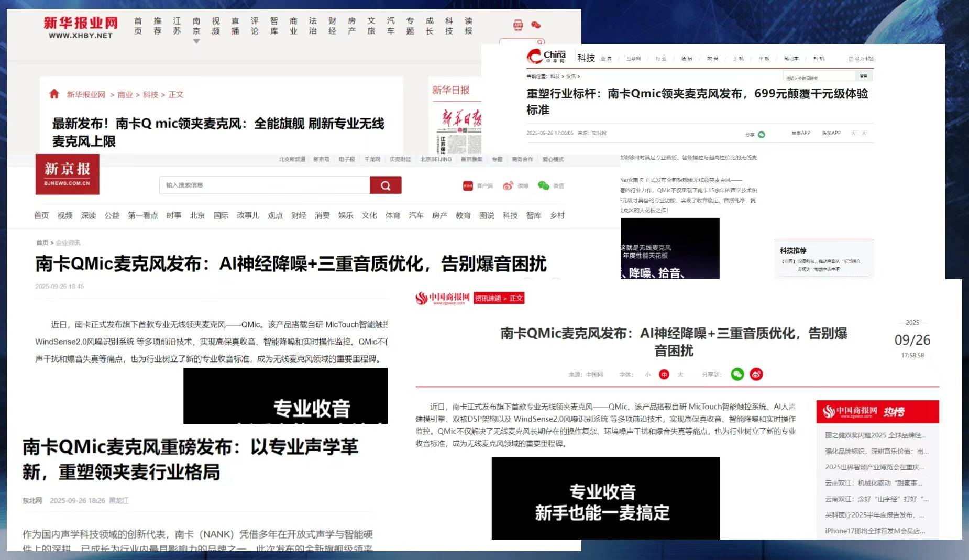Select 小 small font size on zgswcn article

[648, 375]
